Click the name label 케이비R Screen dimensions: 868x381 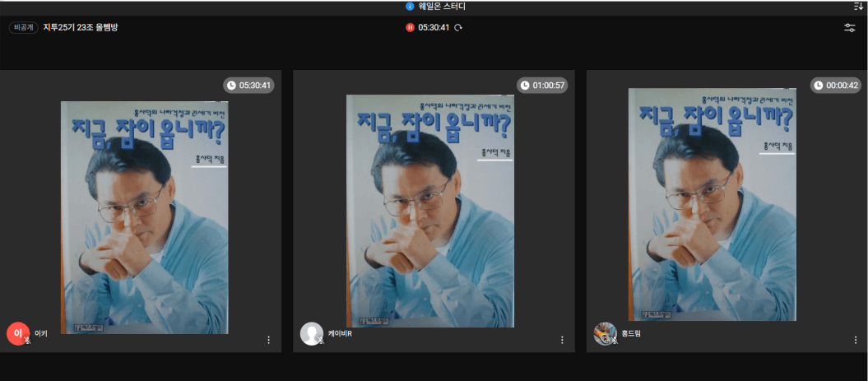pyautogui.click(x=340, y=333)
